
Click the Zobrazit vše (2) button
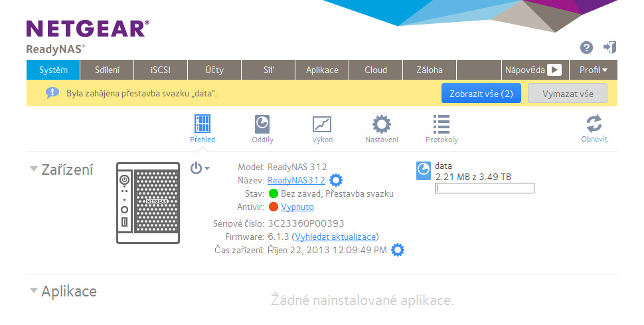coord(481,94)
